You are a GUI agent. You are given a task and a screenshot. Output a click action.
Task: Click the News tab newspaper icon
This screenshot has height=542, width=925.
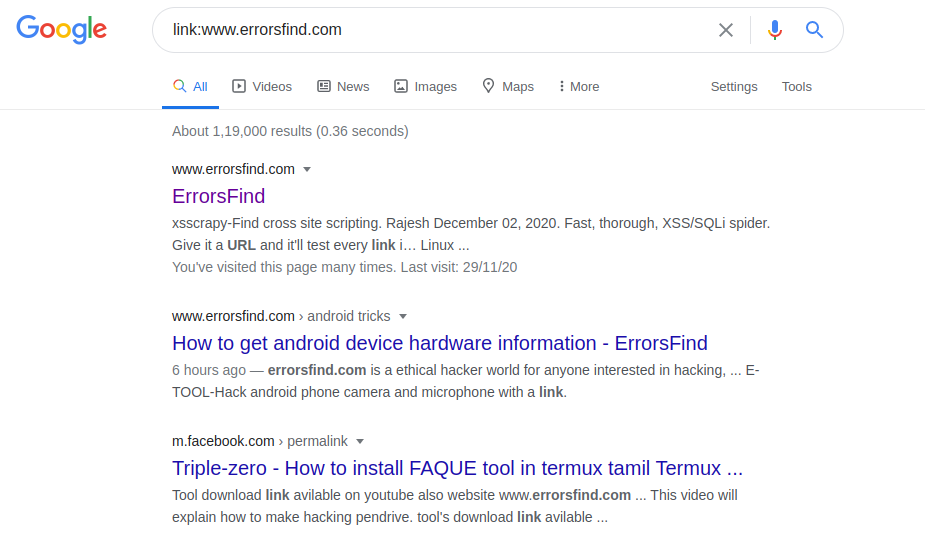[324, 87]
